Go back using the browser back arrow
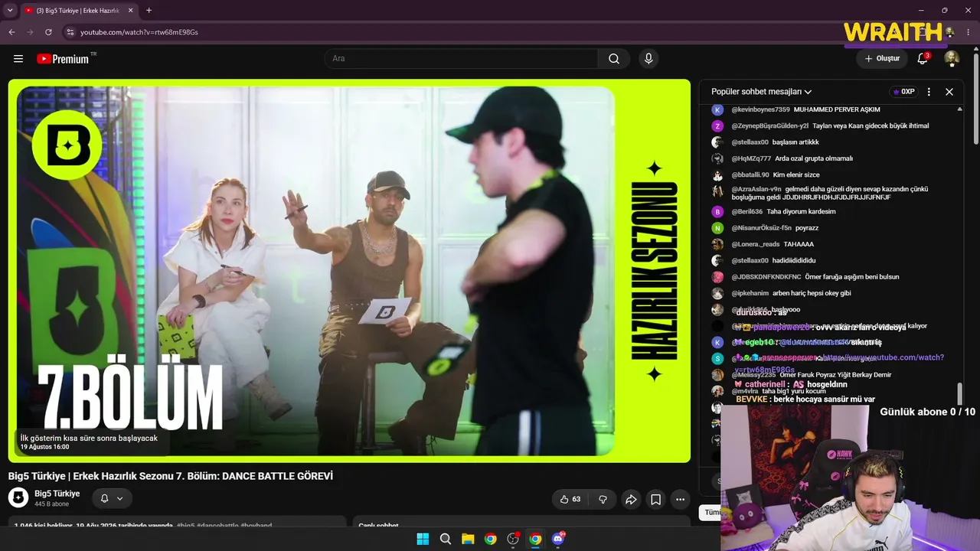The height and width of the screenshot is (551, 980). coord(11,32)
